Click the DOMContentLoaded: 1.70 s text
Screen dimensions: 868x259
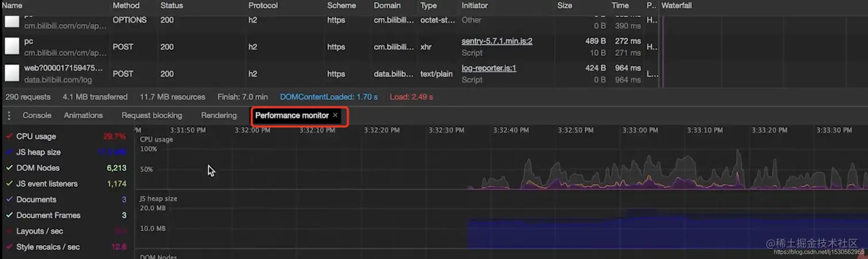[329, 97]
